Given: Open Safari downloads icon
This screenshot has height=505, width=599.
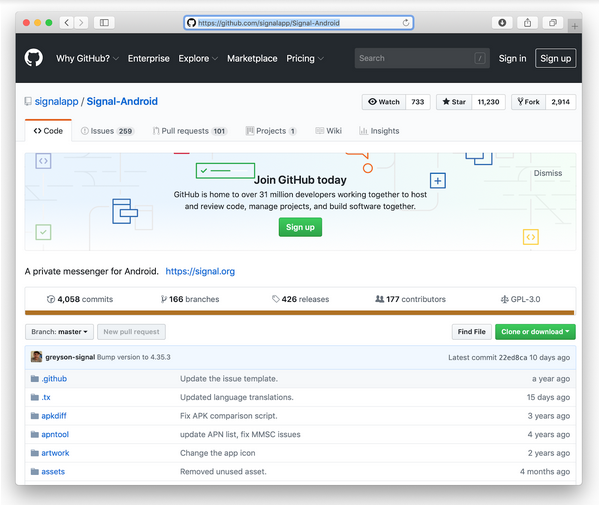Looking at the screenshot, I should [502, 23].
